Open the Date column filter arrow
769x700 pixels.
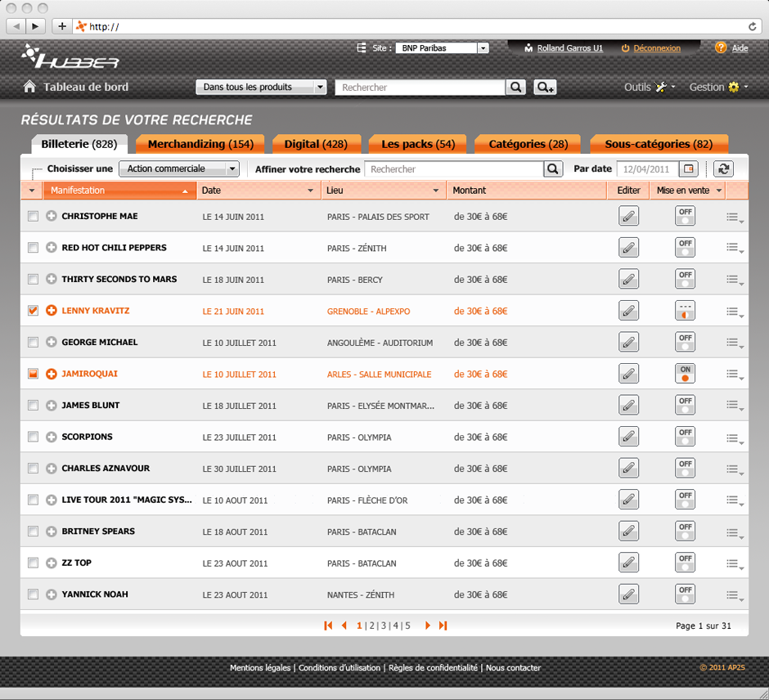310,191
